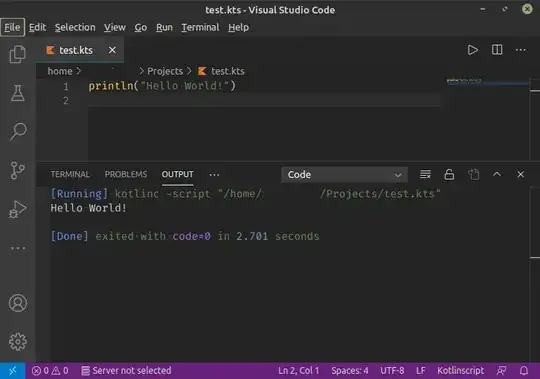540x379 pixels.
Task: Click line number 2 in the gutter
Action: (66, 101)
